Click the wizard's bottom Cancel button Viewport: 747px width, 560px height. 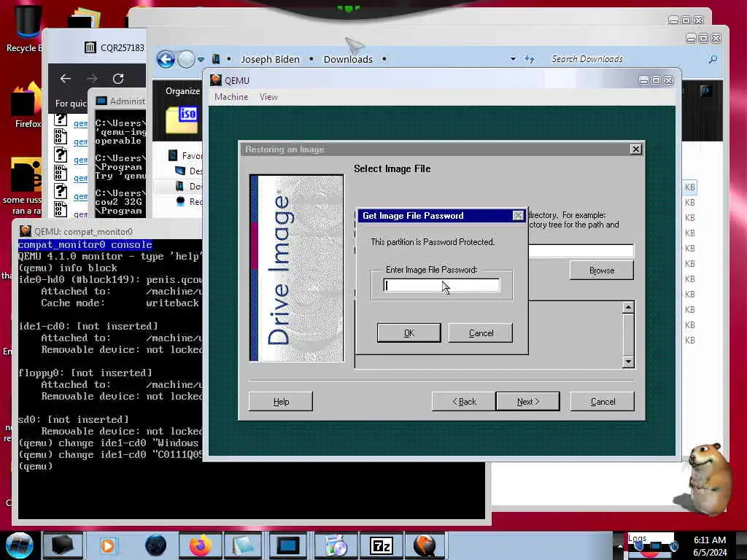point(602,402)
